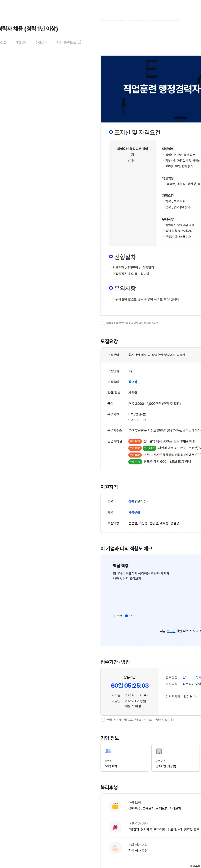The width and height of the screenshot is (201, 868).
Task: Open the 교육 직무채용관 tab link
Action: coord(66,42)
